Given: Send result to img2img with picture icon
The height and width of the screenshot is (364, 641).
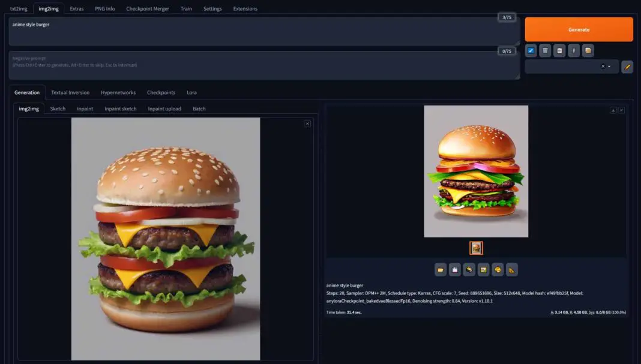Looking at the screenshot, I should click(x=483, y=270).
